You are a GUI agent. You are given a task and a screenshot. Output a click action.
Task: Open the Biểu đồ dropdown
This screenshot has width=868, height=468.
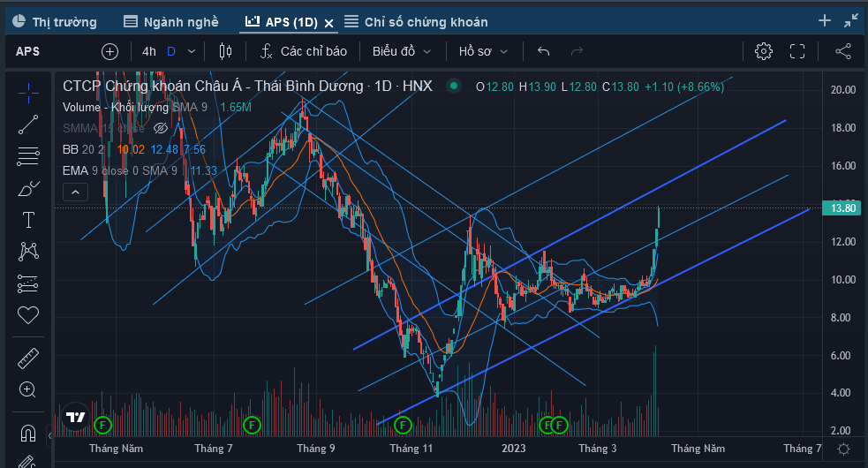coord(402,51)
